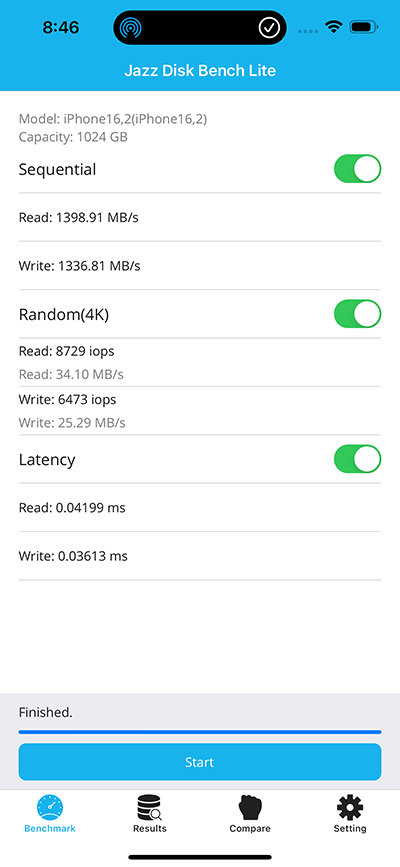The height and width of the screenshot is (867, 400).
Task: Open the Benchmark speedometer icon
Action: click(x=50, y=808)
